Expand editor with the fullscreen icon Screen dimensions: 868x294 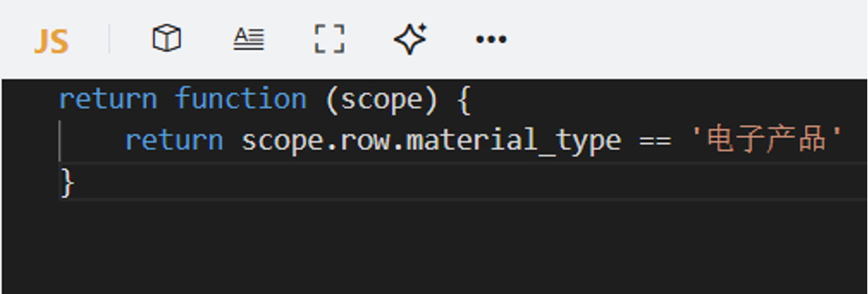pos(330,39)
